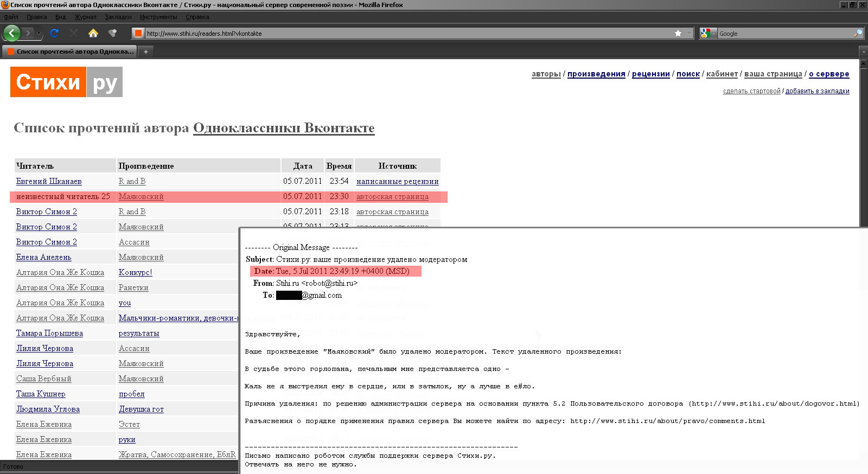Click the orange site favicon in URL bar
Viewport: 868px width, 474px height.
[138, 33]
